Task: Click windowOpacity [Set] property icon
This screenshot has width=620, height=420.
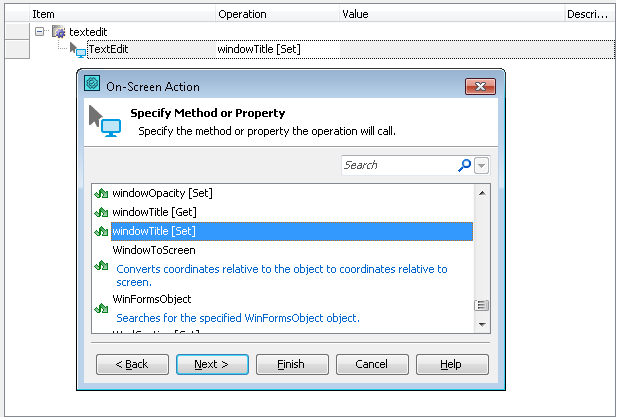Action: 100,192
